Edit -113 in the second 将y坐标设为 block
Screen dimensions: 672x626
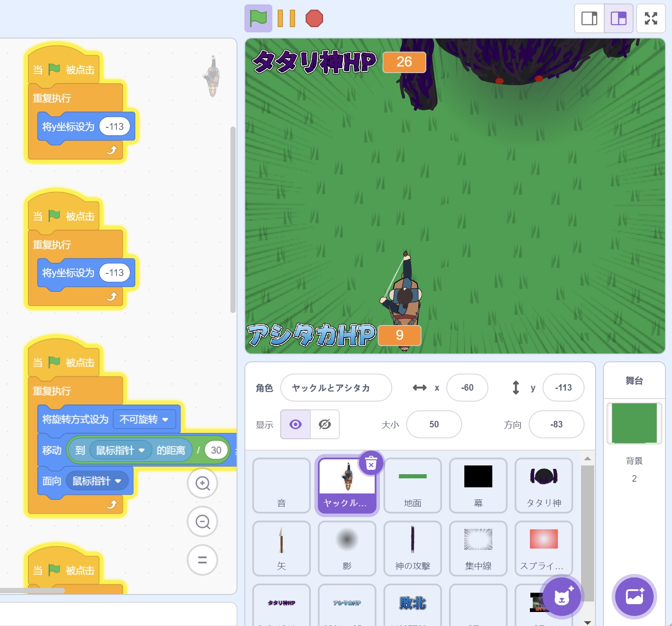[x=115, y=273]
